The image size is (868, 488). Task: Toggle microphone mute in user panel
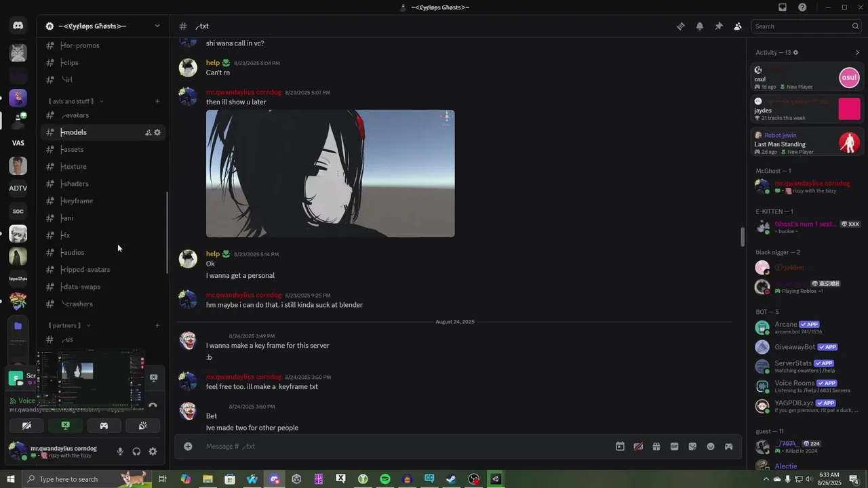tap(120, 451)
